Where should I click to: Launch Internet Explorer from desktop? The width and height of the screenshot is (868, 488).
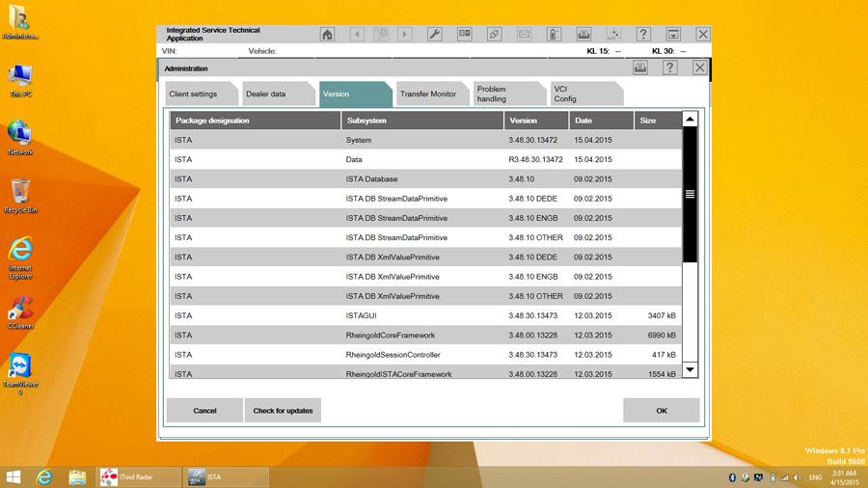pos(20,258)
